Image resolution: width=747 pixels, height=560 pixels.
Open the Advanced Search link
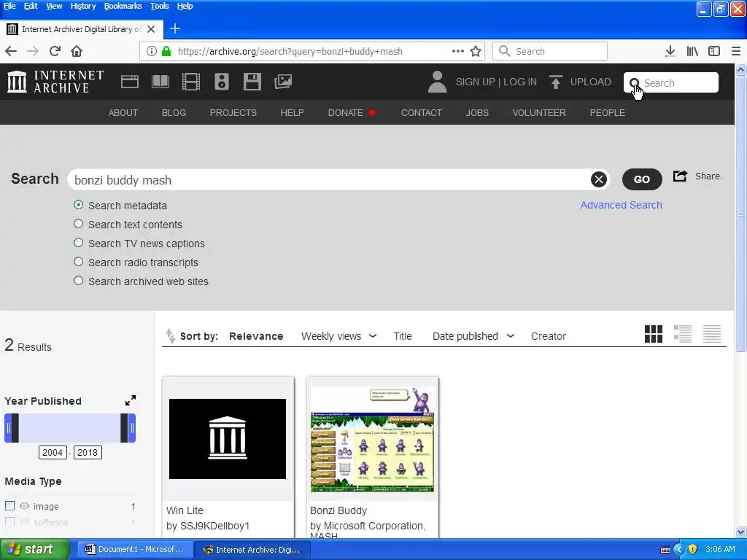[621, 205]
